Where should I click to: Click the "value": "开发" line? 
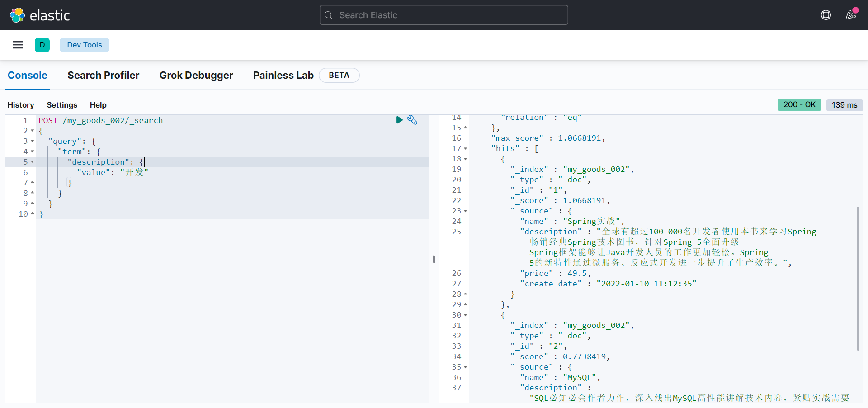(x=113, y=172)
